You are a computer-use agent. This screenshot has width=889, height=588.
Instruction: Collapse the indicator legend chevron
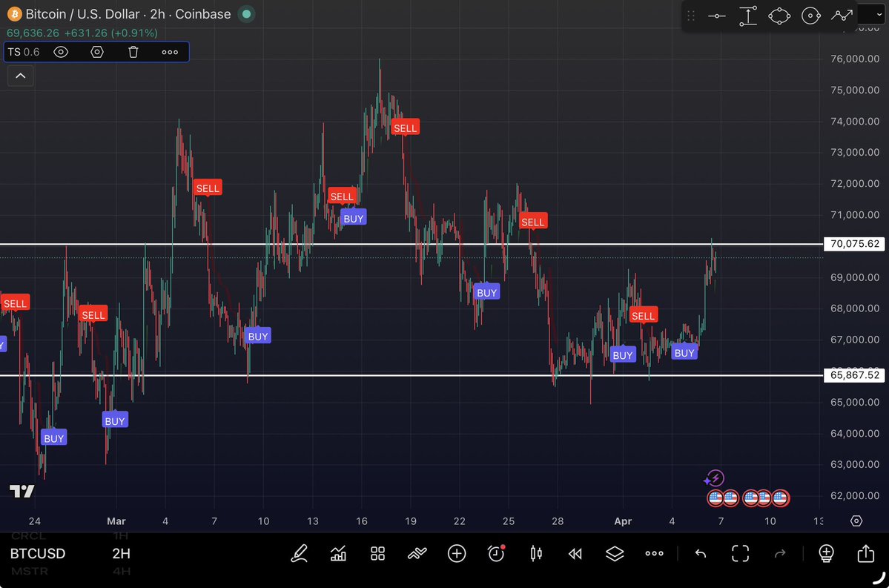tap(20, 76)
